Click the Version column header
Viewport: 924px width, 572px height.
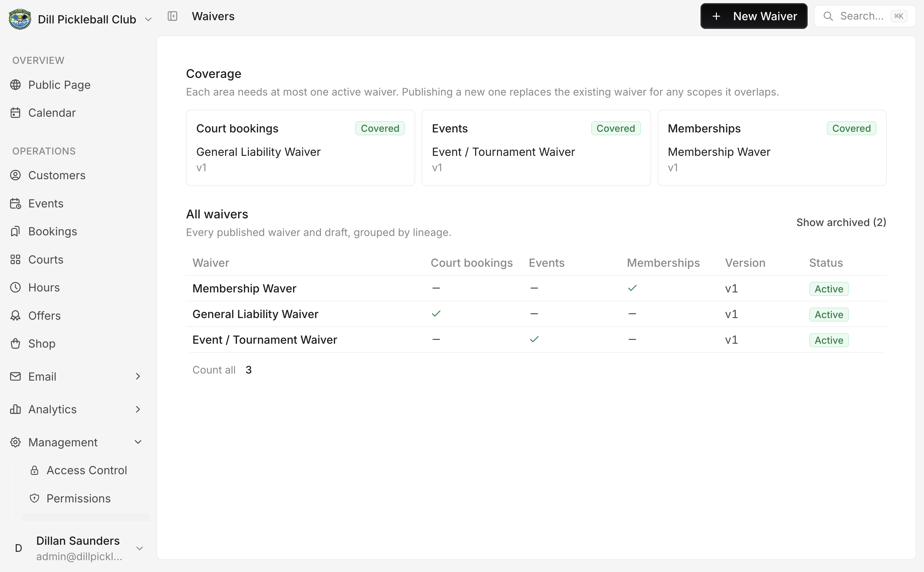[x=745, y=263]
